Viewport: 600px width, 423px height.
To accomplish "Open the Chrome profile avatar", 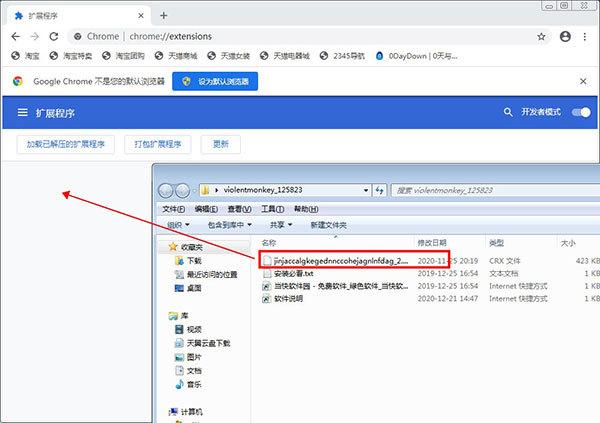I will click(565, 36).
